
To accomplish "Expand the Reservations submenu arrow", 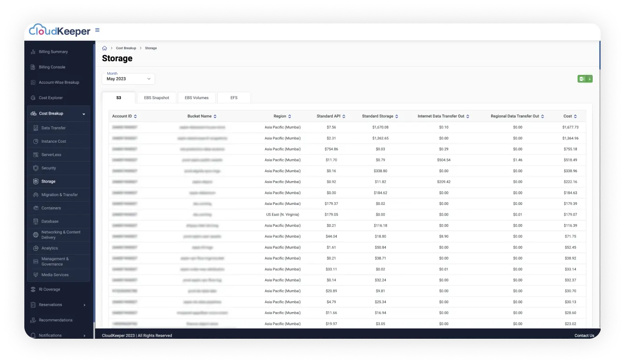I will pos(84,305).
